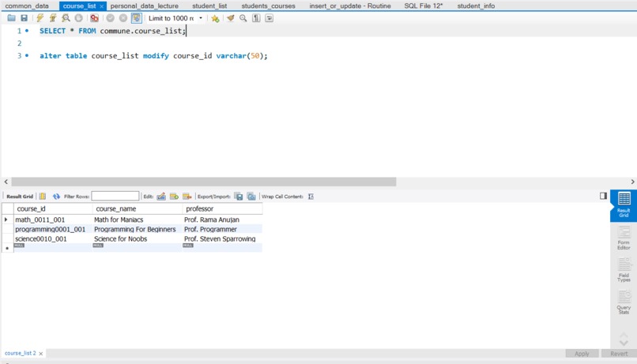The height and width of the screenshot is (364, 637).
Task: Open the Query Stats side panel
Action: pos(624,302)
